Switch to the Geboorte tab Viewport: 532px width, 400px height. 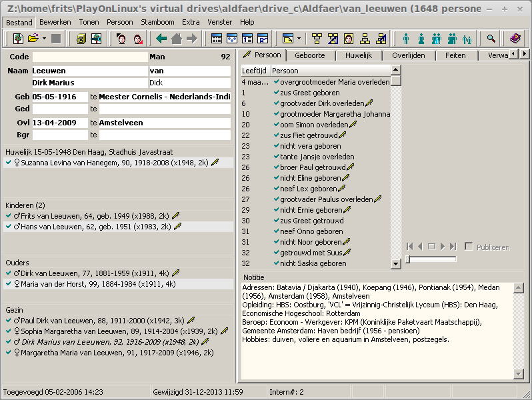(x=310, y=55)
